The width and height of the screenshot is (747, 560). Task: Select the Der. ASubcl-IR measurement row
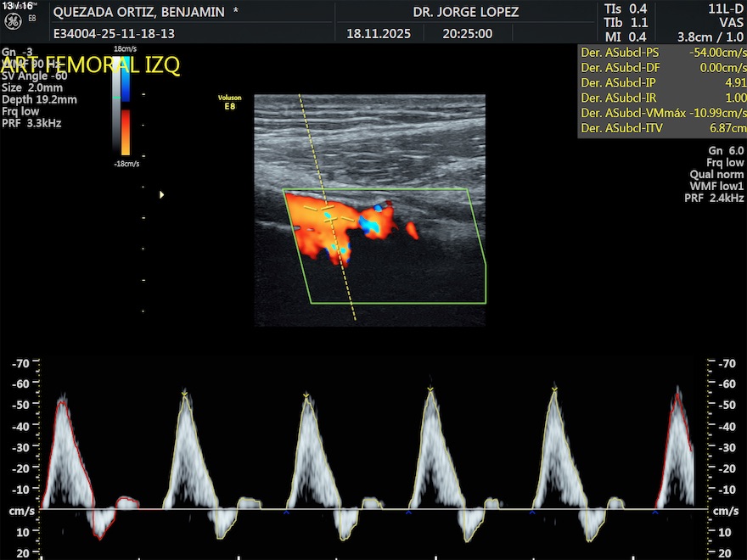[662, 98]
